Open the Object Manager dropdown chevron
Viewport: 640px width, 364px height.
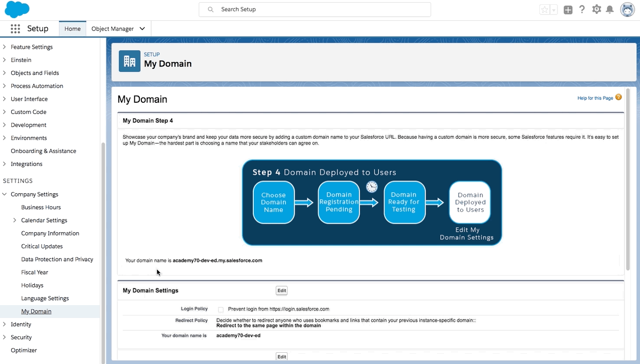tap(142, 28)
